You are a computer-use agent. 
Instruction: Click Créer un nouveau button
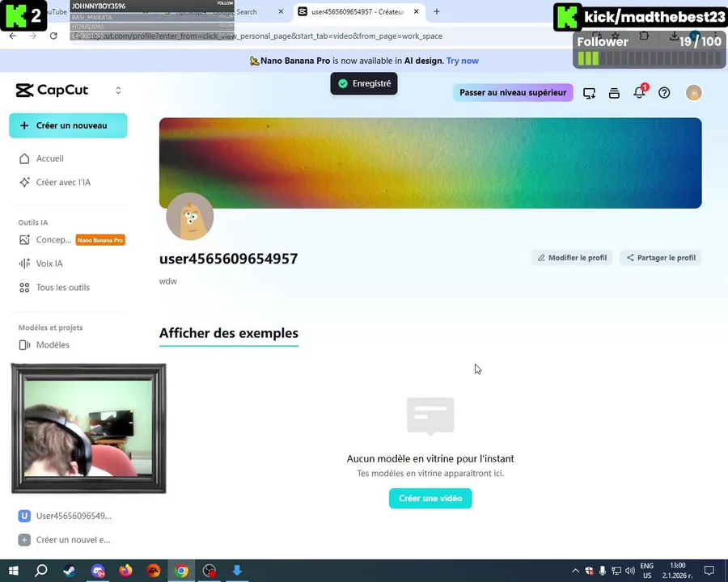(x=68, y=125)
